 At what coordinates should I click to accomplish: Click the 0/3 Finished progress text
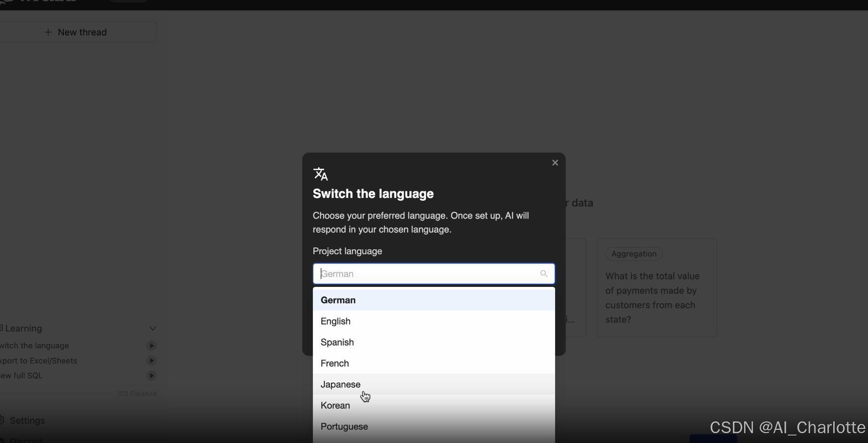point(137,394)
